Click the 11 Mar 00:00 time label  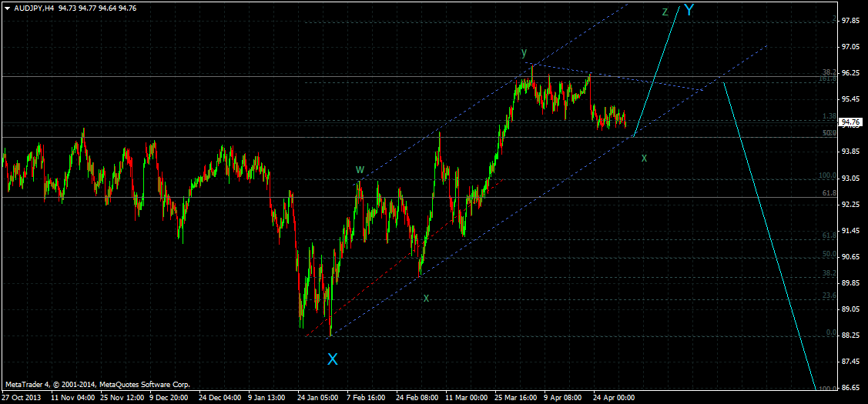(x=466, y=397)
